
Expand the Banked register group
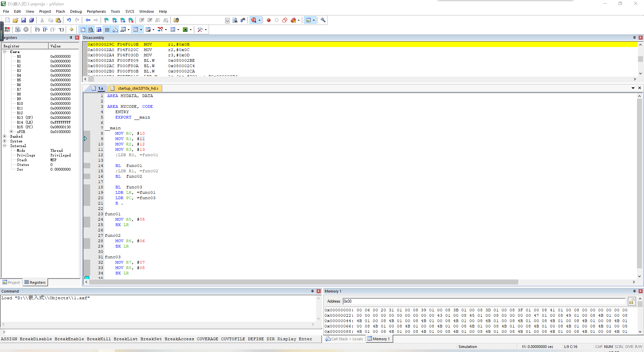coord(5,136)
